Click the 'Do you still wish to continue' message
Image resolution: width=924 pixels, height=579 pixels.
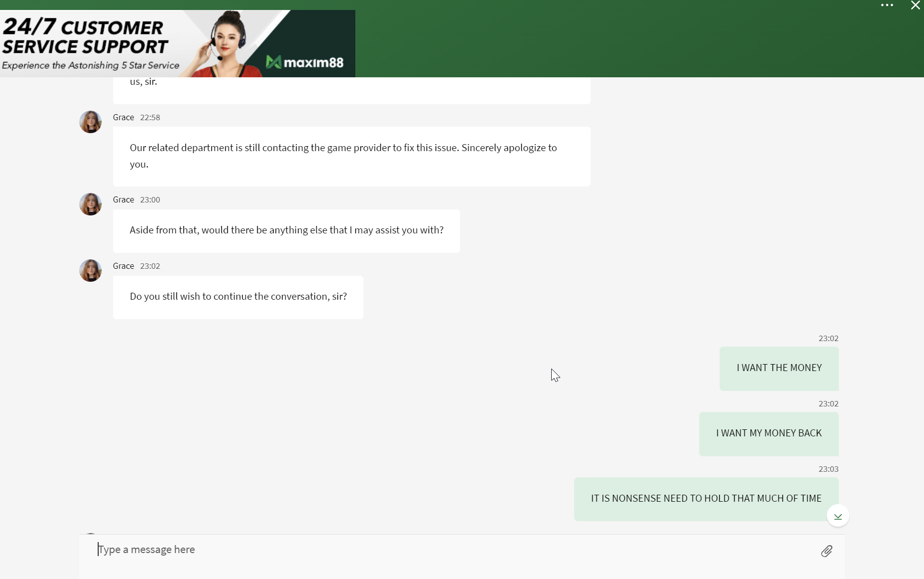click(x=238, y=297)
